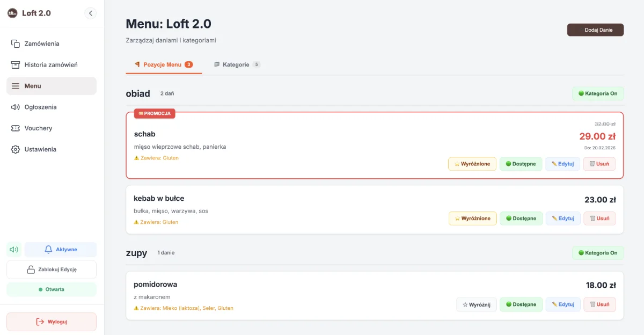Switch to the Kategorie tab
Image resolution: width=644 pixels, height=335 pixels.
pos(236,64)
